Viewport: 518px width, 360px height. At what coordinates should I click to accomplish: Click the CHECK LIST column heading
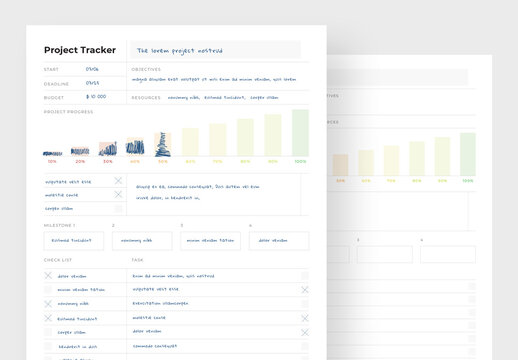tap(58, 260)
